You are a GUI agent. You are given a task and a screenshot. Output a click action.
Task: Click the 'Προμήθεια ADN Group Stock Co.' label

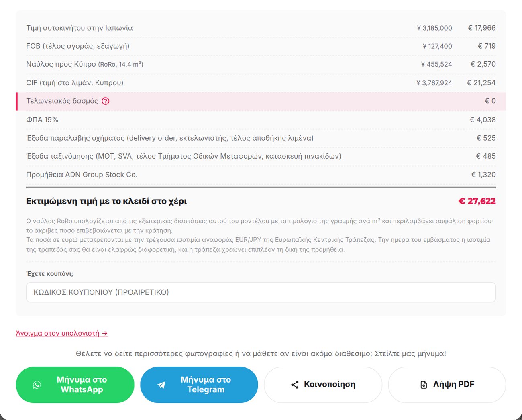point(82,175)
